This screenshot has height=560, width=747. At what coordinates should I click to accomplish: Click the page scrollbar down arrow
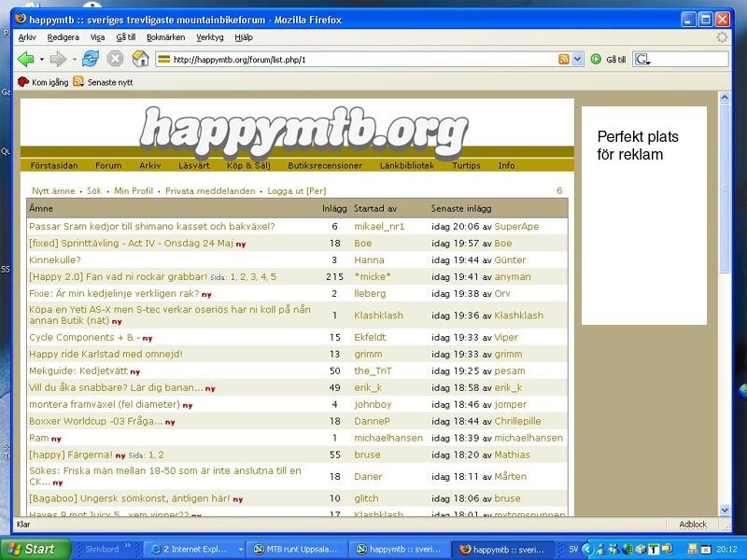point(725,510)
